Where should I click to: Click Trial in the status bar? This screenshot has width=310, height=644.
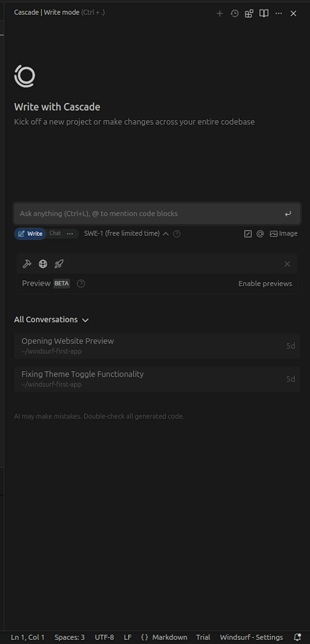(203, 637)
